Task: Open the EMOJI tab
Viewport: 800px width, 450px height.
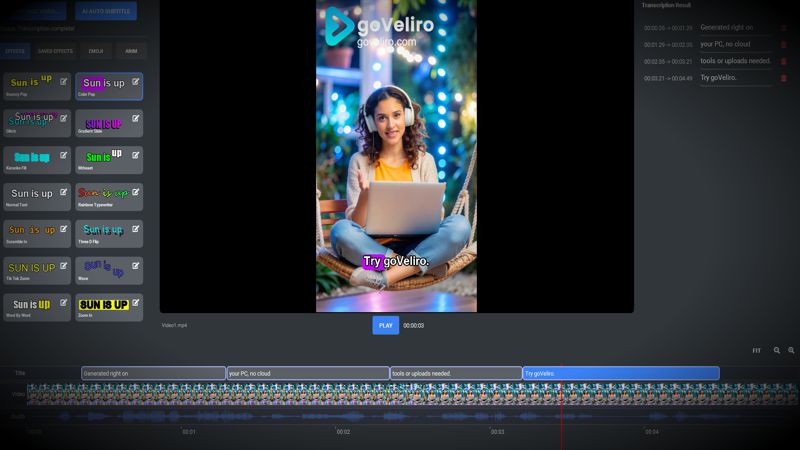Action: click(96, 51)
